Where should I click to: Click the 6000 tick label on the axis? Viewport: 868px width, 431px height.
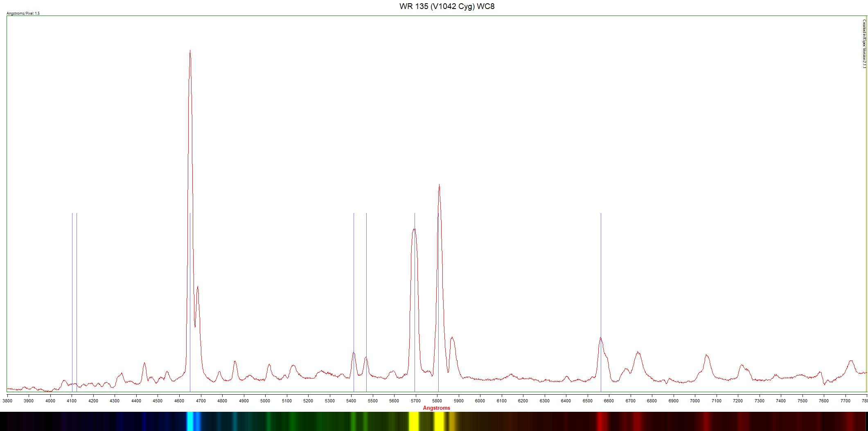click(x=480, y=401)
